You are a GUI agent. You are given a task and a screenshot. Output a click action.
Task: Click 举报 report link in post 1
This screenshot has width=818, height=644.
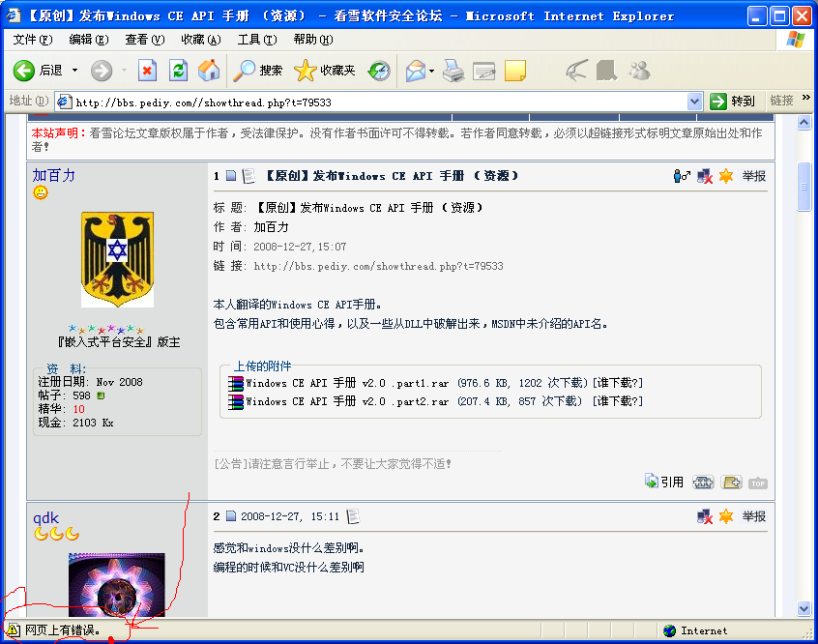coord(754,176)
